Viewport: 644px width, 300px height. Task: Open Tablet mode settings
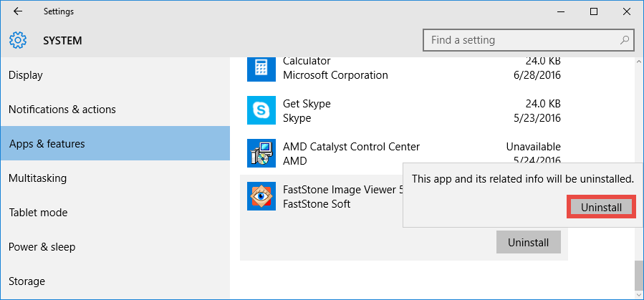click(115, 213)
